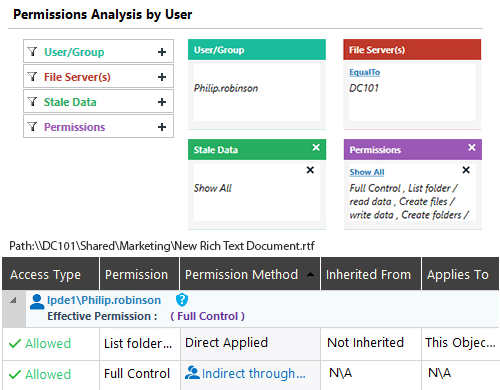Expand Stale Data filter using plus button
The image size is (500, 390).
tap(162, 102)
